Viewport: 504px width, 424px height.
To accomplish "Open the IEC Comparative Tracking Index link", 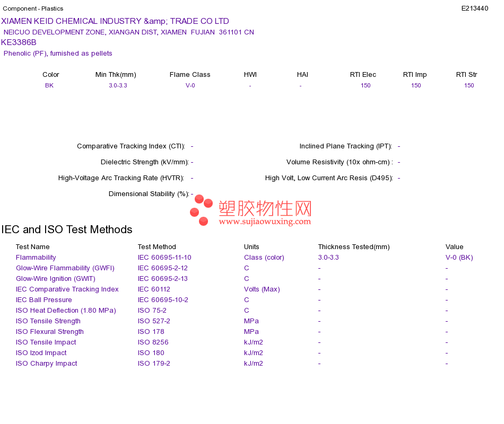I will tap(67, 289).
